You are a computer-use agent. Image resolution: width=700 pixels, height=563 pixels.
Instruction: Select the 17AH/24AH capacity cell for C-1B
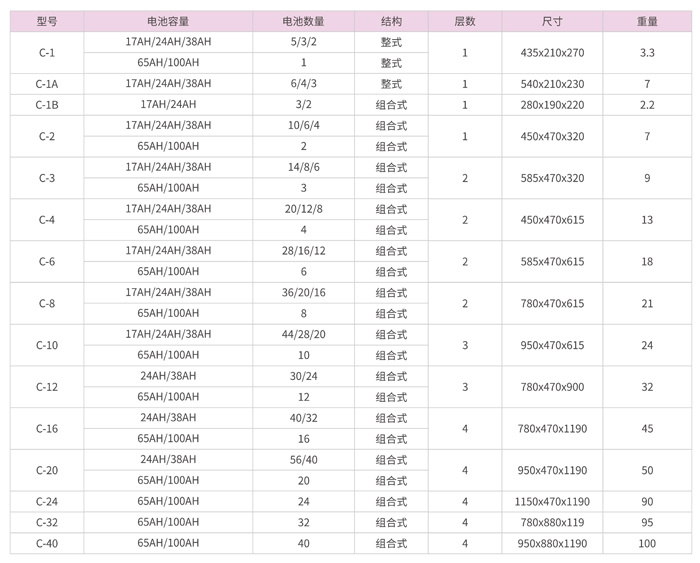(168, 104)
